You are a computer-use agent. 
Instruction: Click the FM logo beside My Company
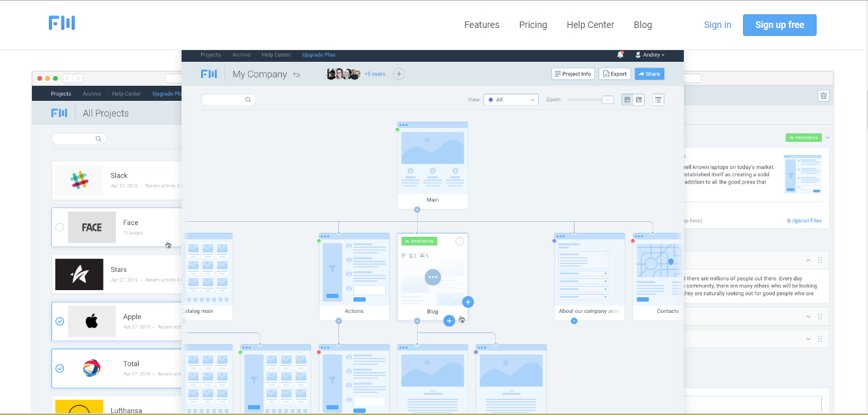point(209,74)
